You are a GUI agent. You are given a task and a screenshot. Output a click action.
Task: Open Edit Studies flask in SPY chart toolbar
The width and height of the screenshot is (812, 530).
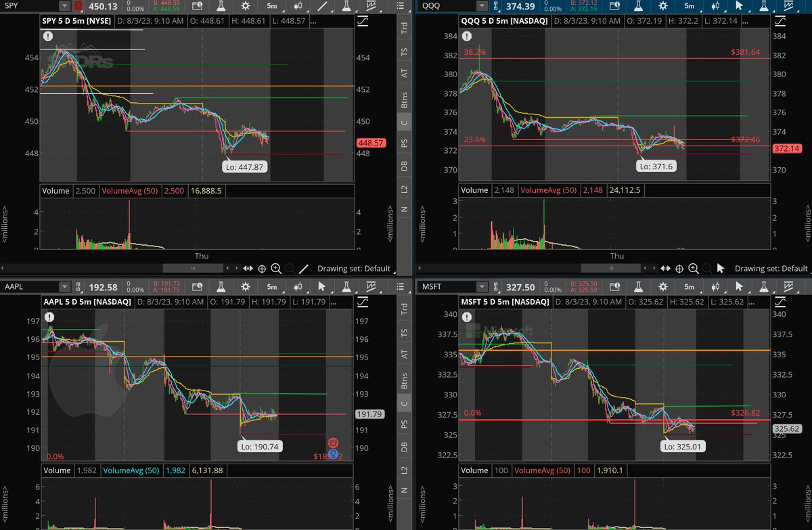pos(221,6)
